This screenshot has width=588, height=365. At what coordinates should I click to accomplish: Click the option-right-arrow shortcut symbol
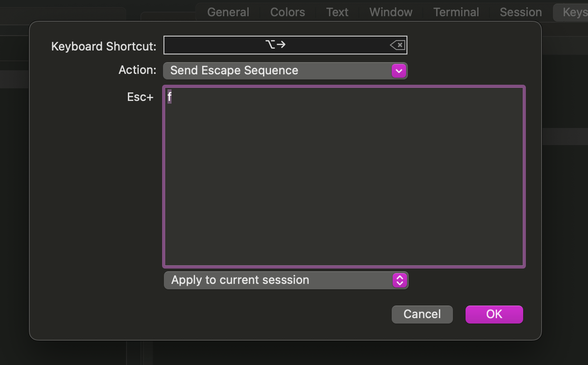coord(276,45)
